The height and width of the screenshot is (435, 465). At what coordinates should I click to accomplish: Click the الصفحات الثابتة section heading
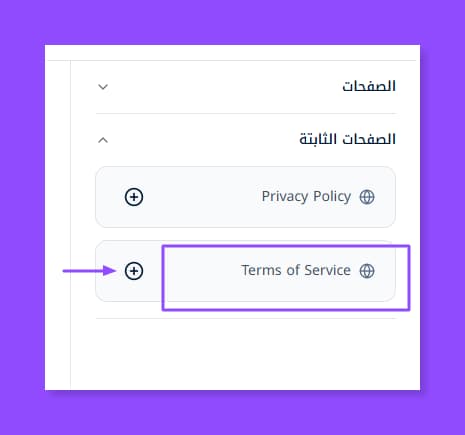[x=347, y=139]
